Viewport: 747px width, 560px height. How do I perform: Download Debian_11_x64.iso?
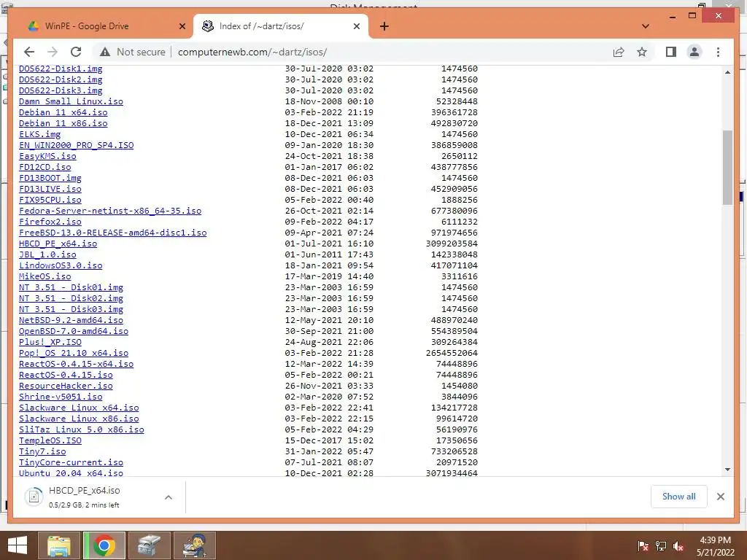click(x=63, y=112)
